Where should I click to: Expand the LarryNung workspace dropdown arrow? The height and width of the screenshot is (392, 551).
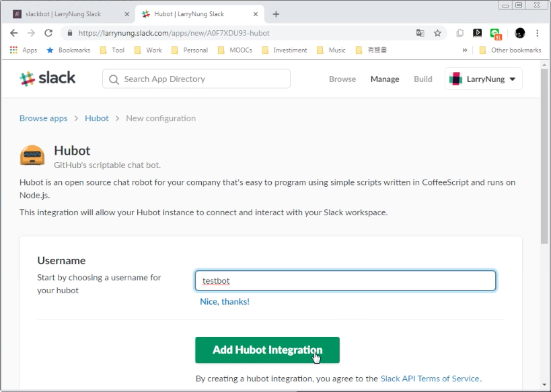pyautogui.click(x=513, y=79)
